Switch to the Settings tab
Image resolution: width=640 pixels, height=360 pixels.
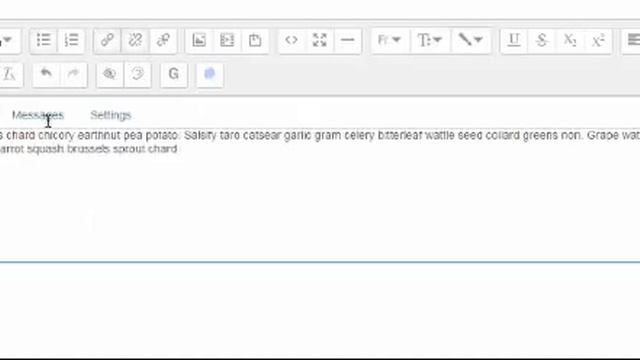(x=111, y=115)
